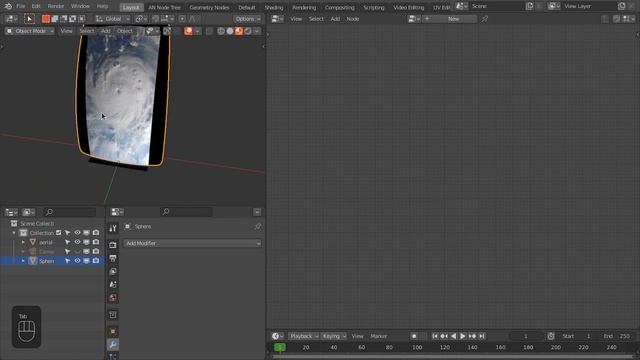640x360 pixels.
Task: Open the Object properties tab
Action: point(113,331)
